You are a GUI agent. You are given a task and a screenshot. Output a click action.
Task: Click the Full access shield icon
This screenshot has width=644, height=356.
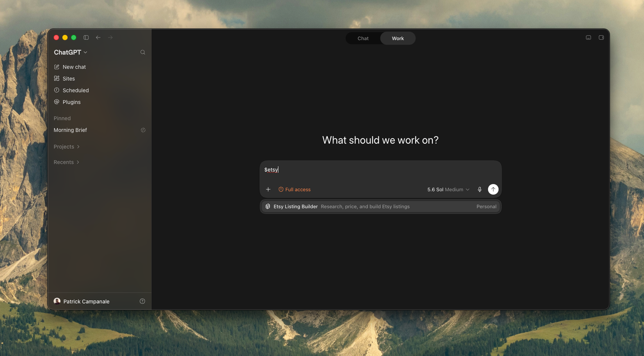[x=281, y=189]
